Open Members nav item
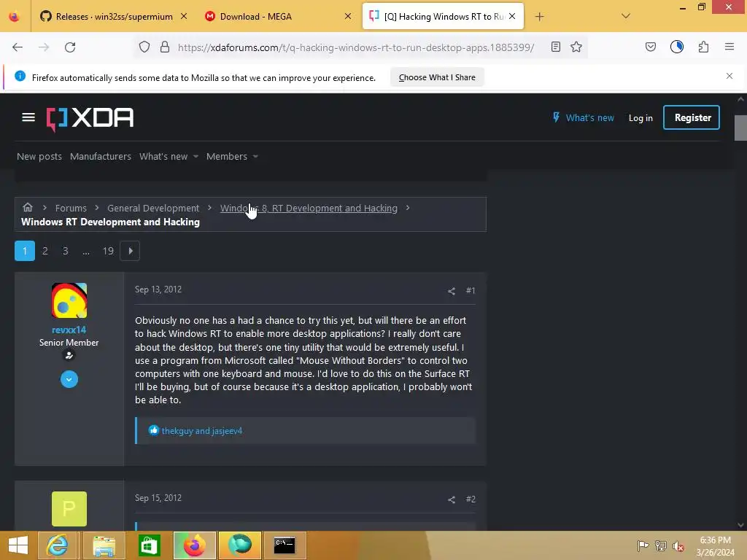The image size is (747, 560). coord(227,156)
